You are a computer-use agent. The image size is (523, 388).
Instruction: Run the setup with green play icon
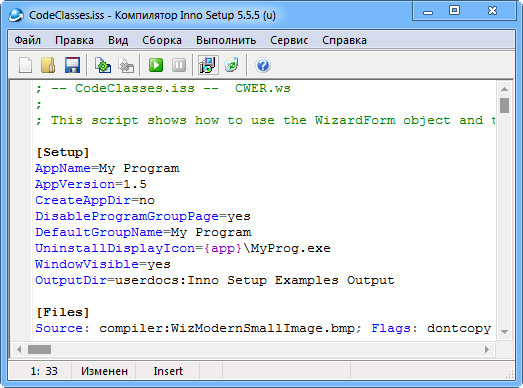point(156,65)
